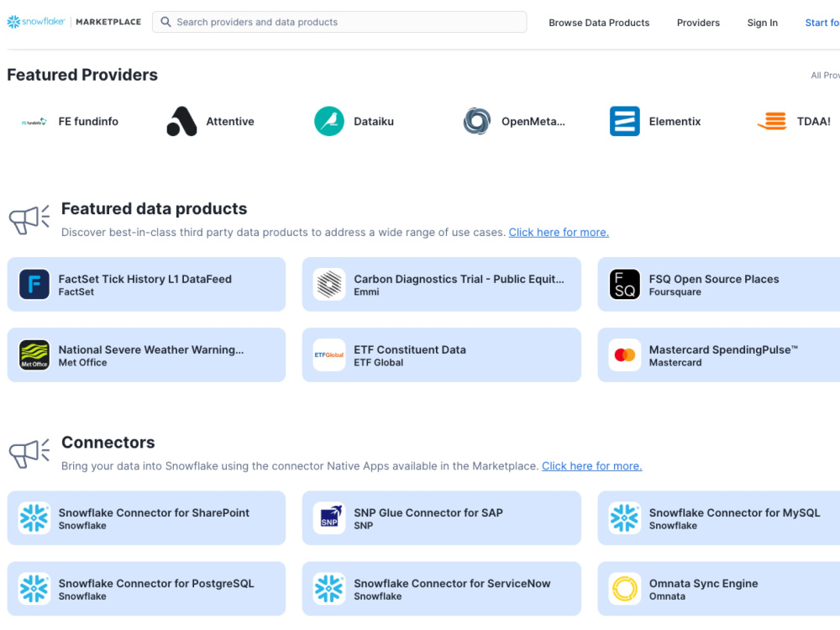Image resolution: width=840 pixels, height=630 pixels.
Task: Click the ServiceNow connector snowflake icon
Action: point(329,589)
